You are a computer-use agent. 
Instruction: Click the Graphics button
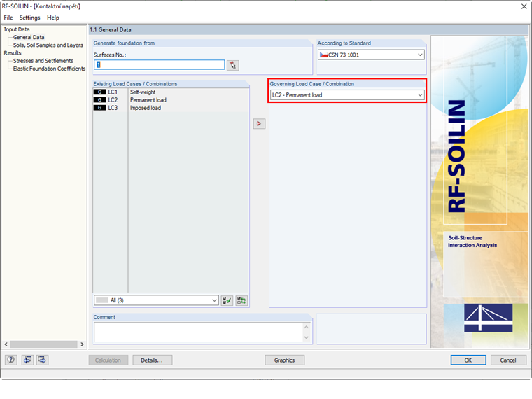pyautogui.click(x=284, y=360)
